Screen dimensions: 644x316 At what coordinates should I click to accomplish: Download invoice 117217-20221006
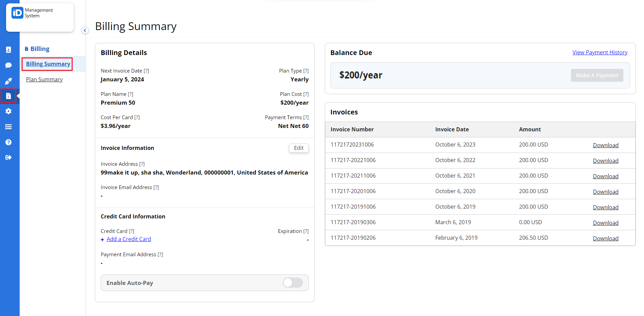pos(605,161)
